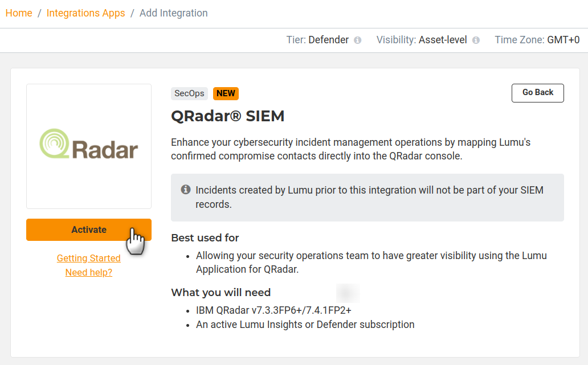This screenshot has height=365, width=588.
Task: Navigate to Integrations Apps breadcrumb
Action: 85,13
